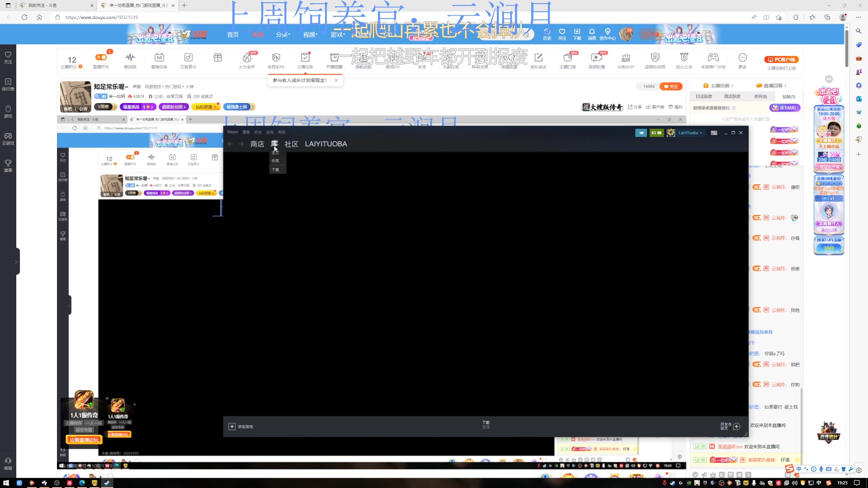This screenshot has width=868, height=488.
Task: Click Steam back navigation arrow
Action: pos(230,144)
